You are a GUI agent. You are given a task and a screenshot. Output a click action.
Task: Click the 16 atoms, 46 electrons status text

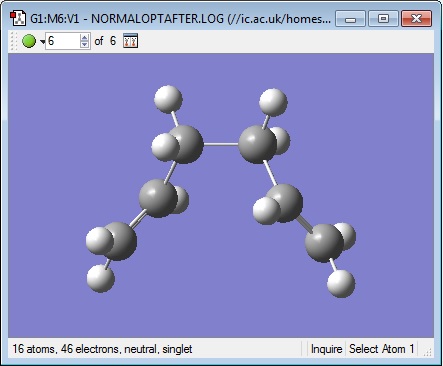point(102,349)
